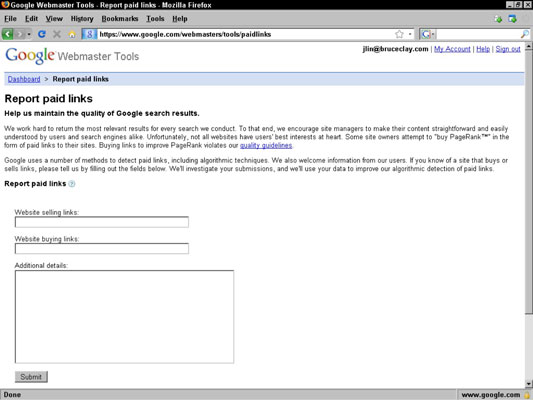Click the browser Back arrow button

coord(8,34)
